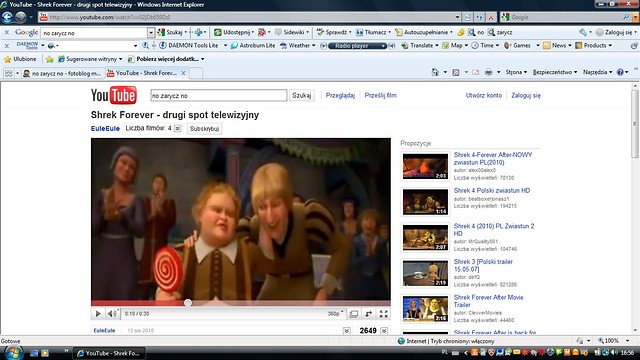The height and width of the screenshot is (360, 640).
Task: Open the Shrek 4 Polski zwiastun HD thumbnail
Action: coord(425,202)
